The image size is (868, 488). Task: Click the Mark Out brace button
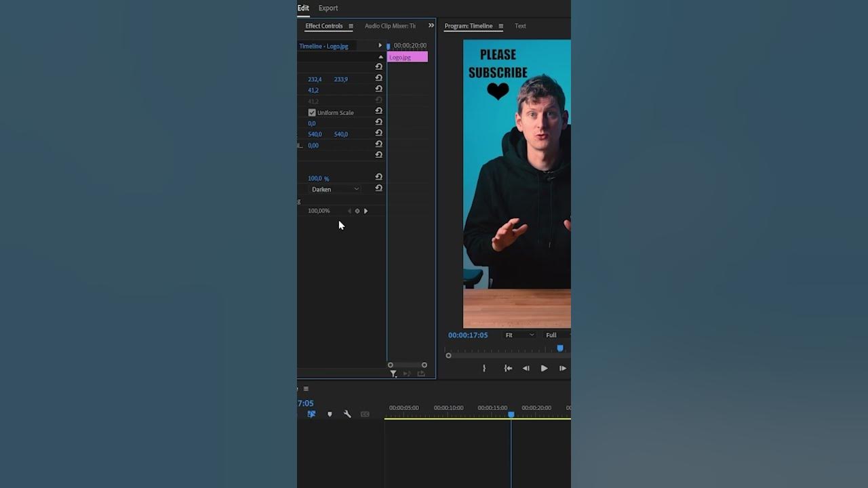484,368
